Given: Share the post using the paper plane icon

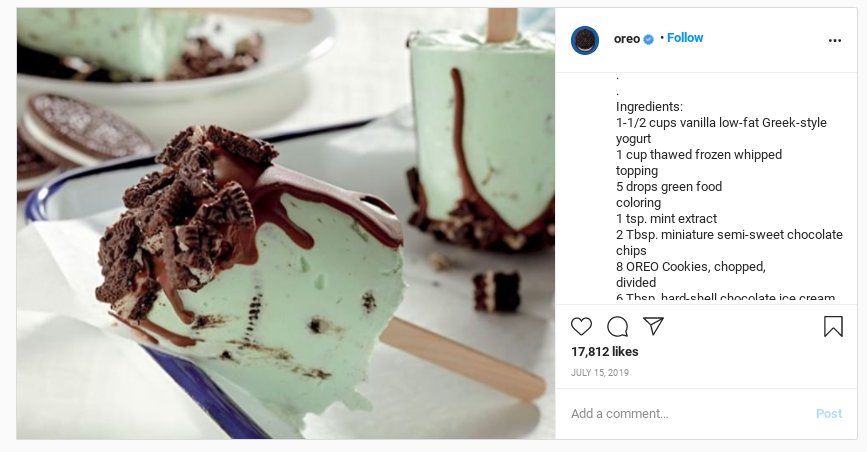Looking at the screenshot, I should [653, 327].
